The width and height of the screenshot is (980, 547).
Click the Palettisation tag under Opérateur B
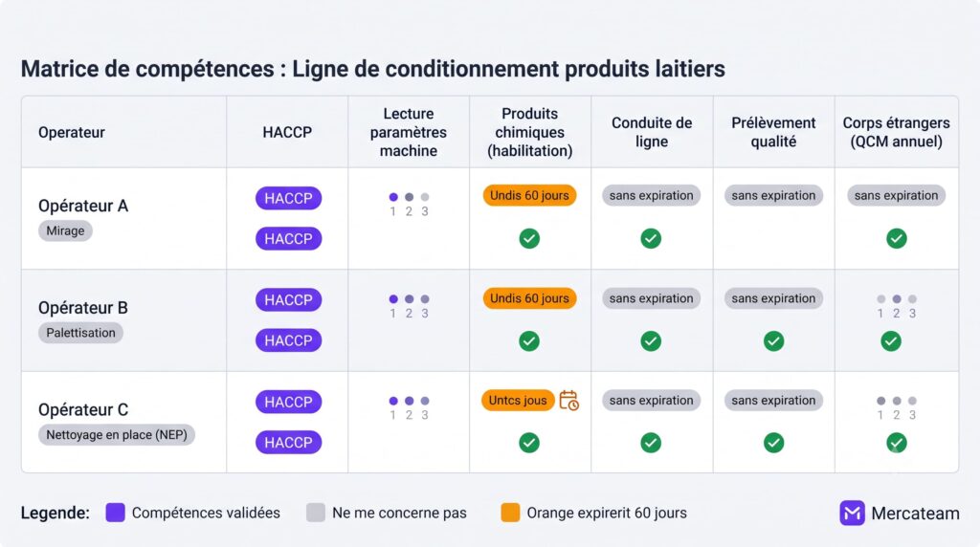pyautogui.click(x=80, y=333)
